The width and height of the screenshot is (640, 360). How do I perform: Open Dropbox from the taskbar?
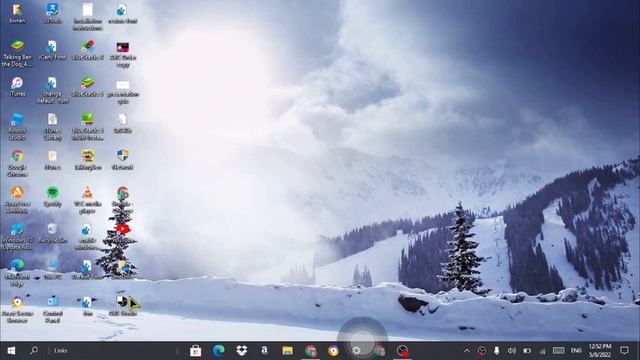pos(242,351)
